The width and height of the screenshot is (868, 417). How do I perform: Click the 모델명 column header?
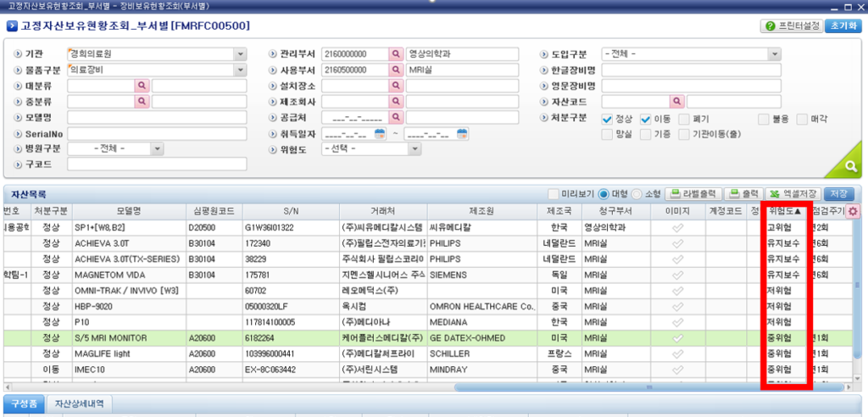129,211
